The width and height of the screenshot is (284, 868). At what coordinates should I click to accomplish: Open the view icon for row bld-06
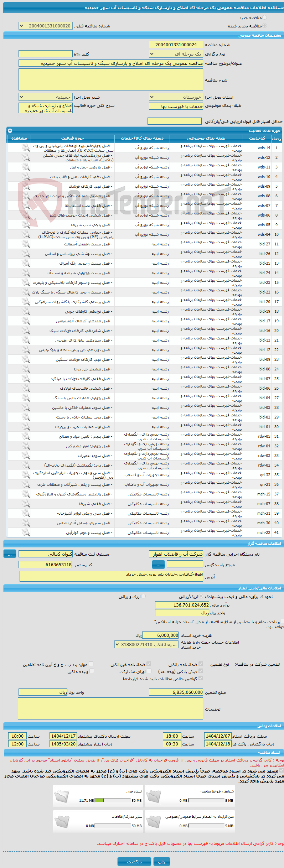click(26, 388)
